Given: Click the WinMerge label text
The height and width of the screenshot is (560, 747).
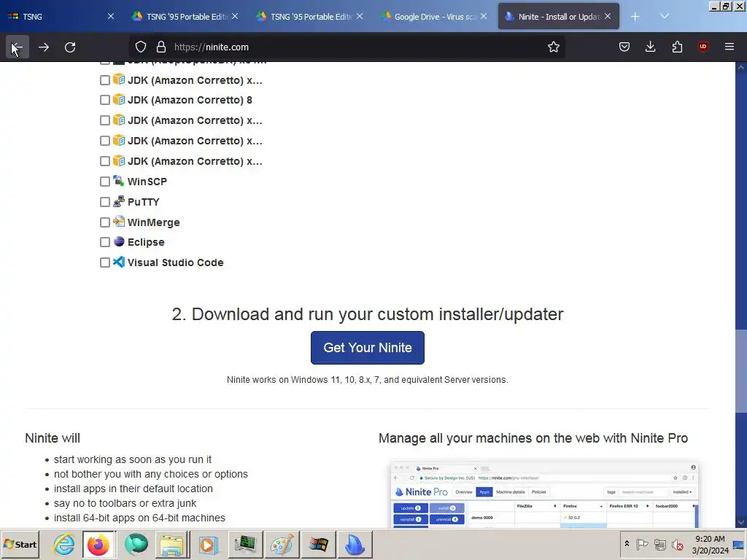Looking at the screenshot, I should pyautogui.click(x=154, y=222).
